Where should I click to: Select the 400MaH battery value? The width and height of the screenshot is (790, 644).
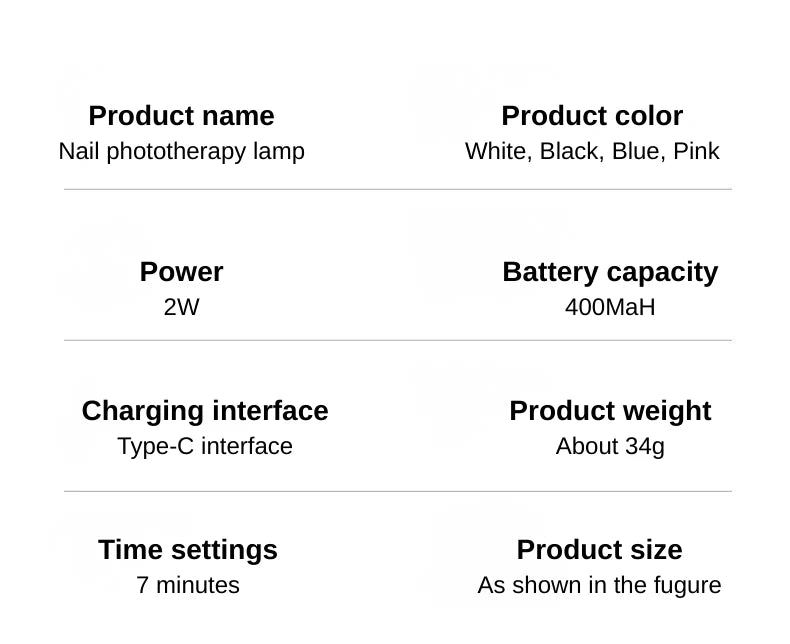tap(610, 307)
